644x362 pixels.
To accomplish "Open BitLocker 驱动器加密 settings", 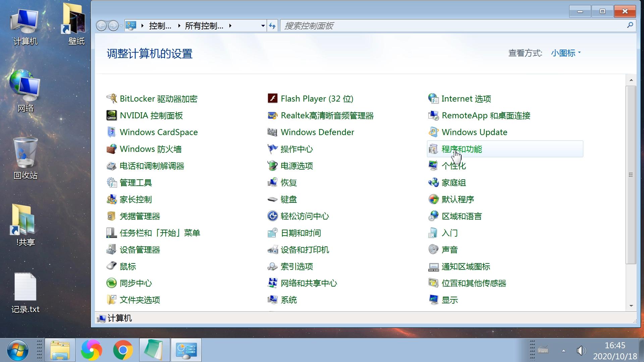I will (x=158, y=98).
